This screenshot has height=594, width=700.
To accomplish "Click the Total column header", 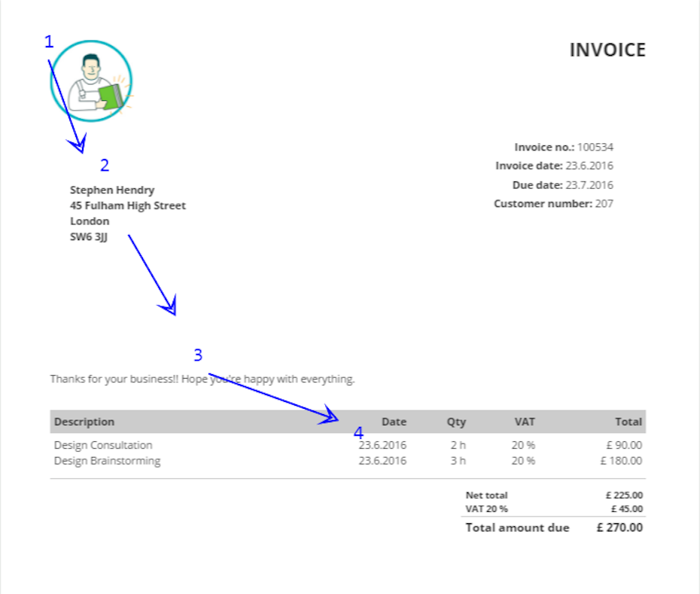I will (x=628, y=422).
